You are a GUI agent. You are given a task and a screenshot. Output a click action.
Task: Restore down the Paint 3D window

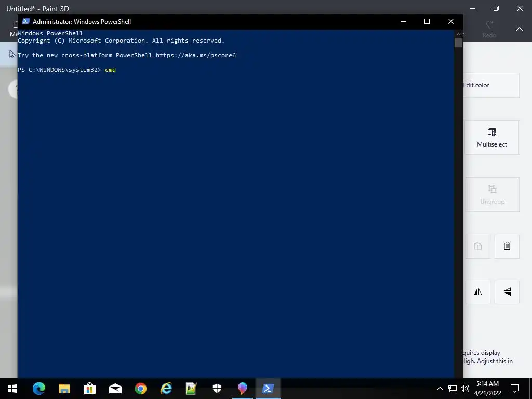pos(496,8)
